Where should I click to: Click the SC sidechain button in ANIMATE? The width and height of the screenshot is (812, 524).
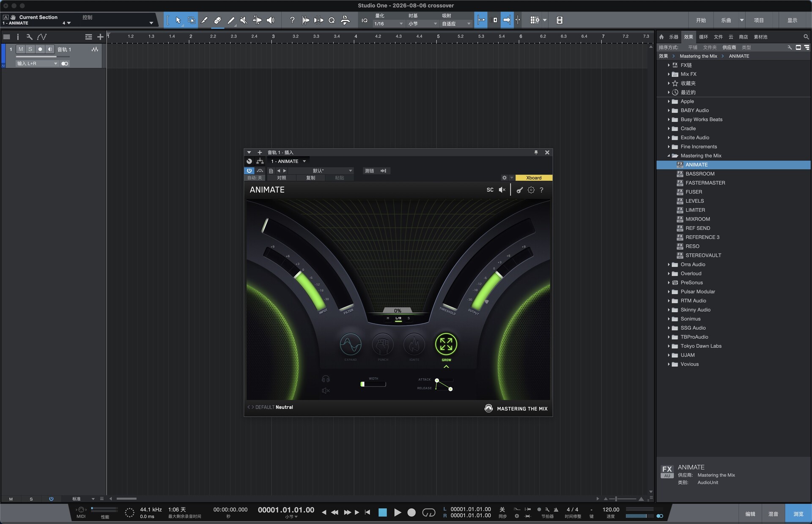coord(490,190)
